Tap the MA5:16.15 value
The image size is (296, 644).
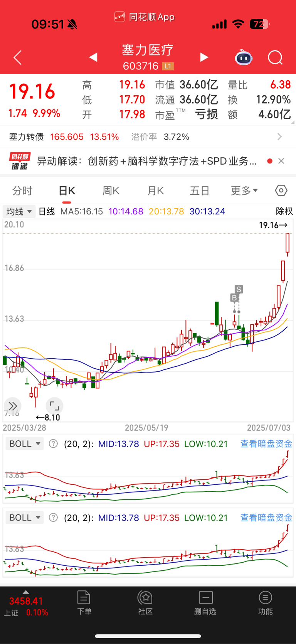coord(82,211)
